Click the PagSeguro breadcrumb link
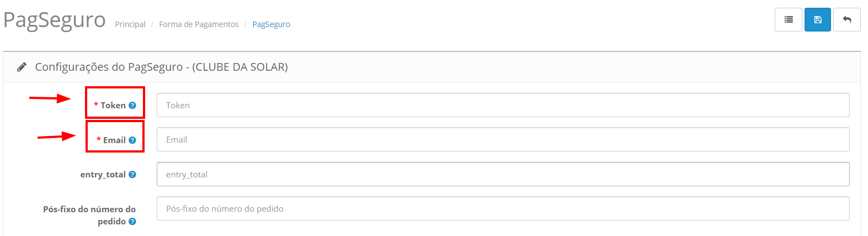868x236 pixels. point(271,24)
